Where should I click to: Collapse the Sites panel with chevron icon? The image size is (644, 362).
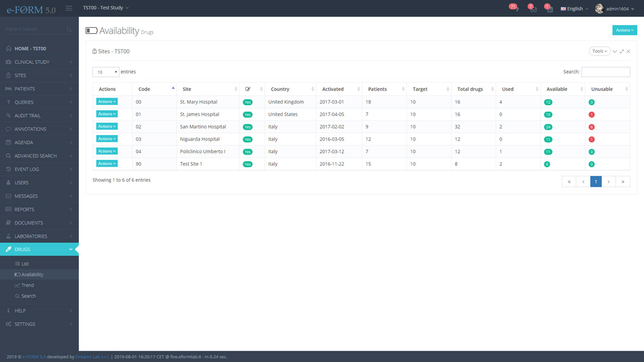pos(615,52)
